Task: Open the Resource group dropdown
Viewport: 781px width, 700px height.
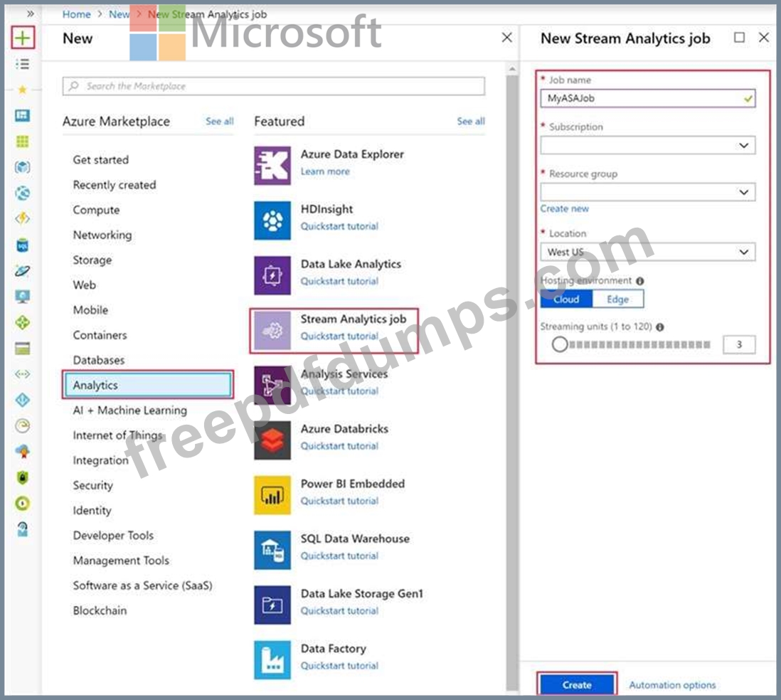Action: (x=647, y=192)
